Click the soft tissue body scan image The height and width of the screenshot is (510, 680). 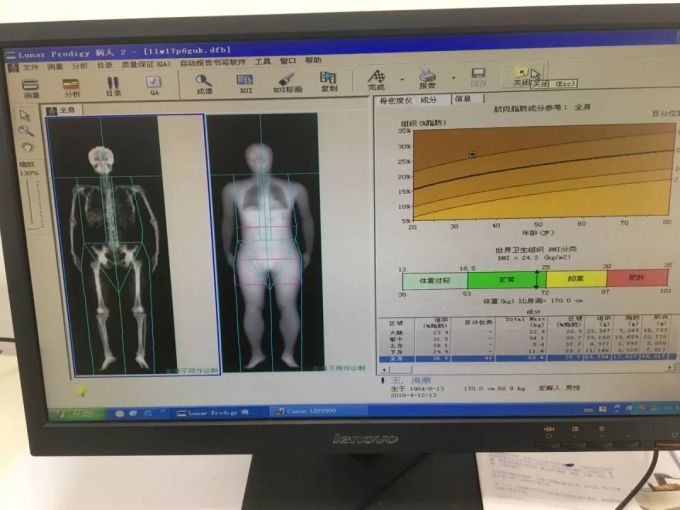coord(265,242)
